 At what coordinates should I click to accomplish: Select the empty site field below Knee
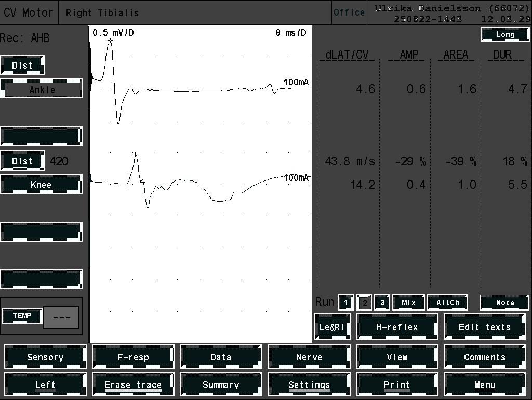[x=42, y=232]
